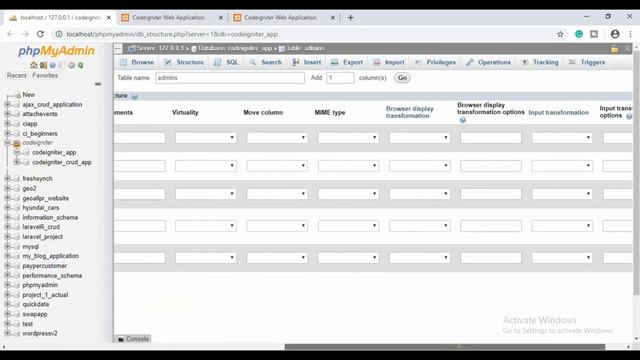Click first row Browser display transformation options field
Viewport: 640px width, 360px height.
491,138
